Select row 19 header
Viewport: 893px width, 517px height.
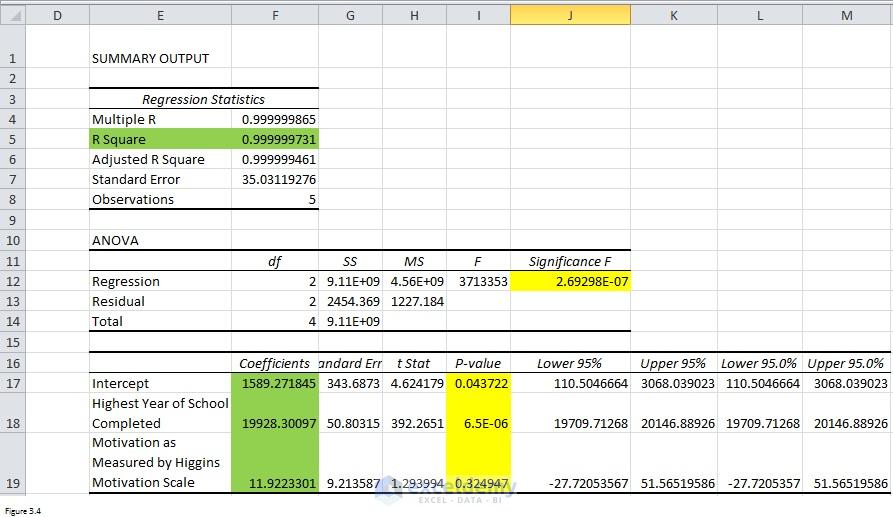tap(13, 463)
